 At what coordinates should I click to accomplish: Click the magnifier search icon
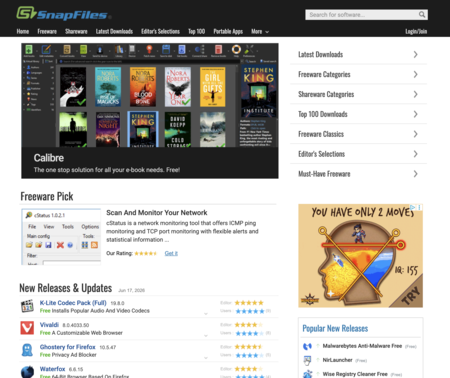422,15
